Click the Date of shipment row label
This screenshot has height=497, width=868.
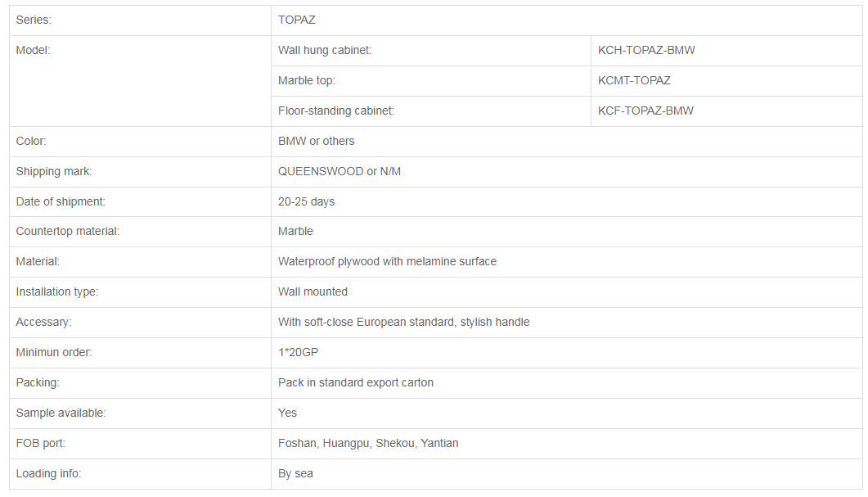(61, 201)
